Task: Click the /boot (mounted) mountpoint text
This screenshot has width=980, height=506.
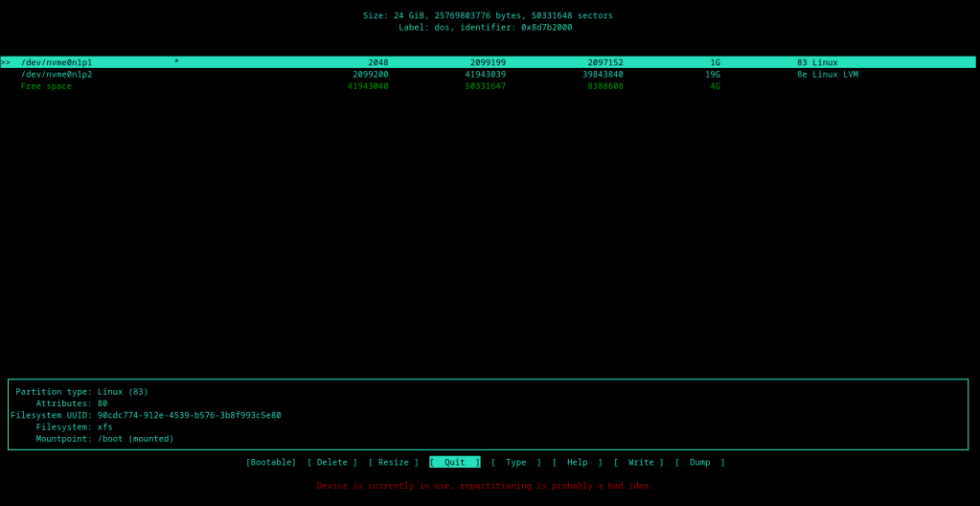Action: click(135, 439)
